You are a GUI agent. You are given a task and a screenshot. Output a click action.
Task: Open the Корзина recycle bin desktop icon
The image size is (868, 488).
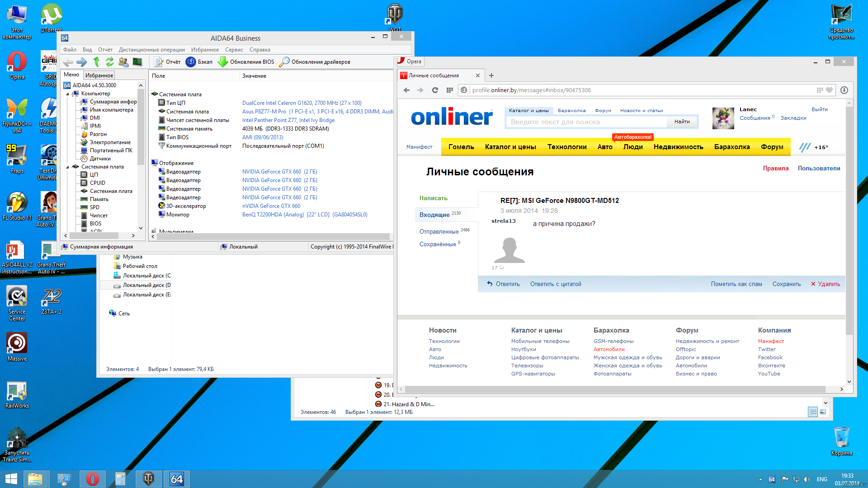(841, 441)
